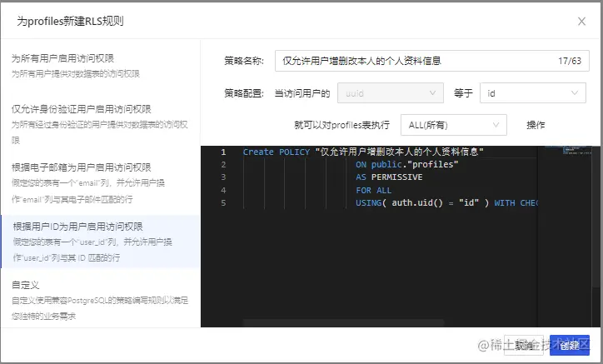Open the ALL(所有) operation dropdown
This screenshot has height=364, width=603.
pos(453,125)
